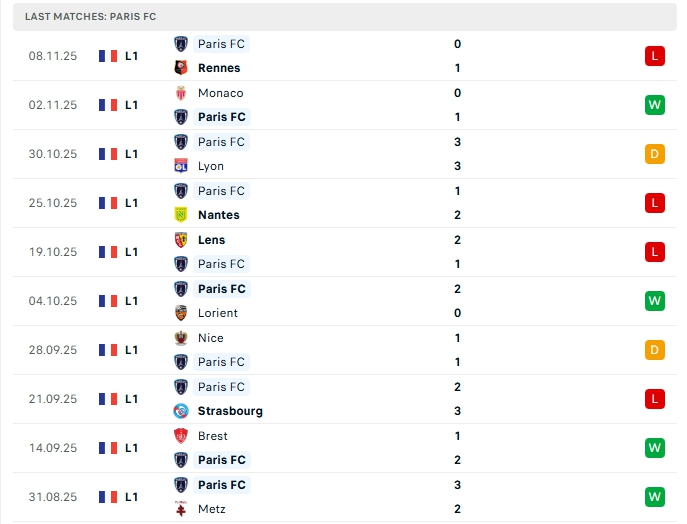Click the Strasbourg club crest icon
The height and width of the screenshot is (524, 687).
[181, 411]
